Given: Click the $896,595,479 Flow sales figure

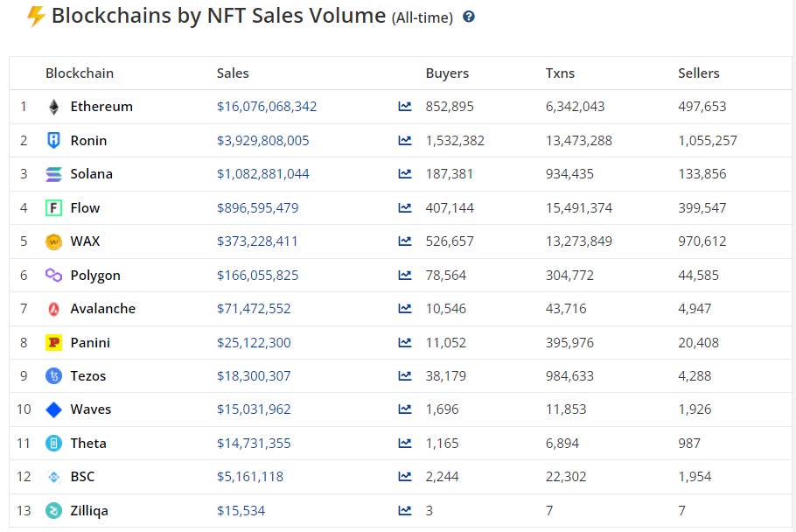Looking at the screenshot, I should click(x=258, y=208).
